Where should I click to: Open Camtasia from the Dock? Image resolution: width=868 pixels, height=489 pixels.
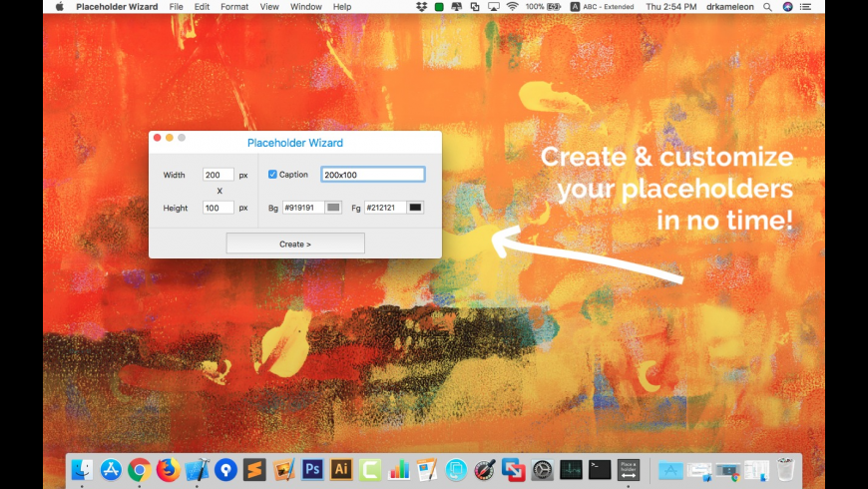[x=370, y=470]
